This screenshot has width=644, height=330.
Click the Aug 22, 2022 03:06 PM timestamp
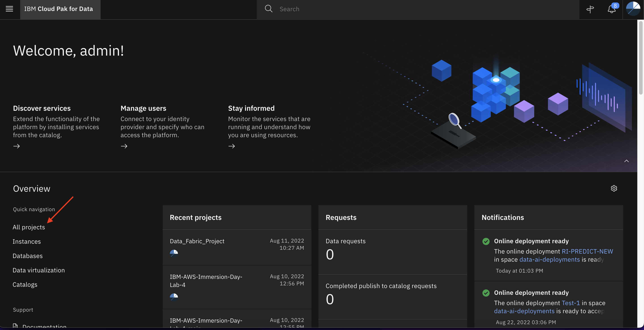tap(526, 322)
